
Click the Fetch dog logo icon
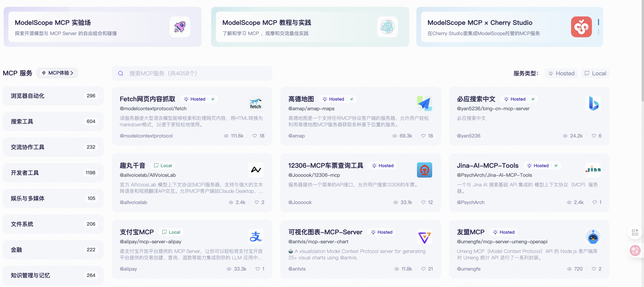(255, 103)
